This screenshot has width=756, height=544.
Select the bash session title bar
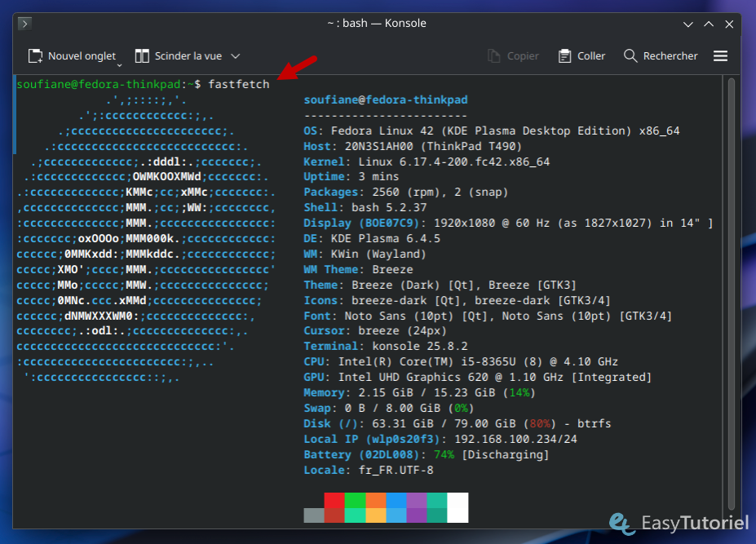378,23
